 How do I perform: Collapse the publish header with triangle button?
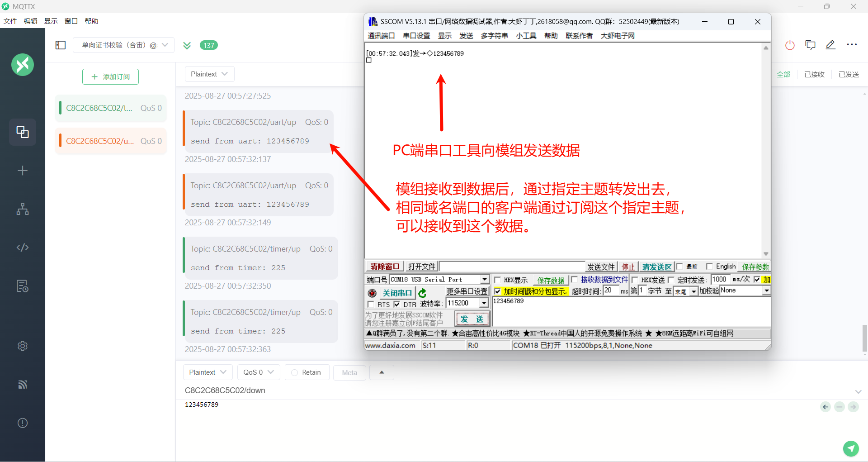pos(382,372)
